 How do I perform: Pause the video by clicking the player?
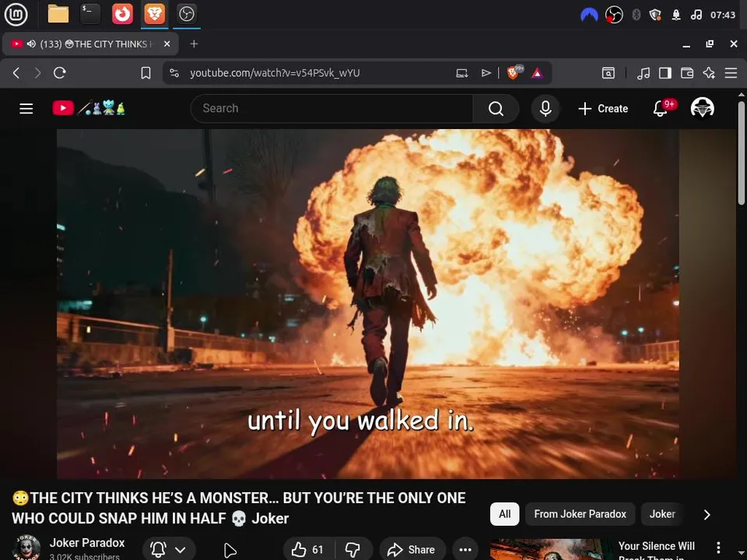click(368, 304)
